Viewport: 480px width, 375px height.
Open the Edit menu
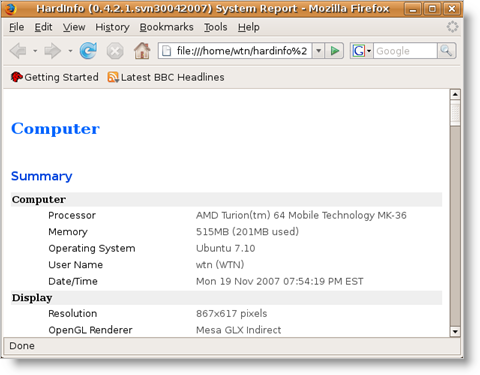point(43,27)
